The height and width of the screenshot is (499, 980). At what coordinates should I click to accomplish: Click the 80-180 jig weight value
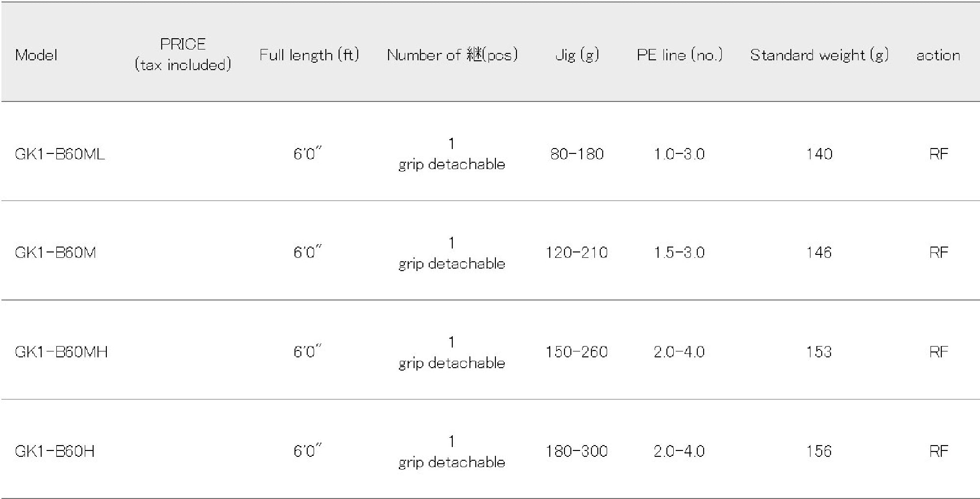coord(577,154)
